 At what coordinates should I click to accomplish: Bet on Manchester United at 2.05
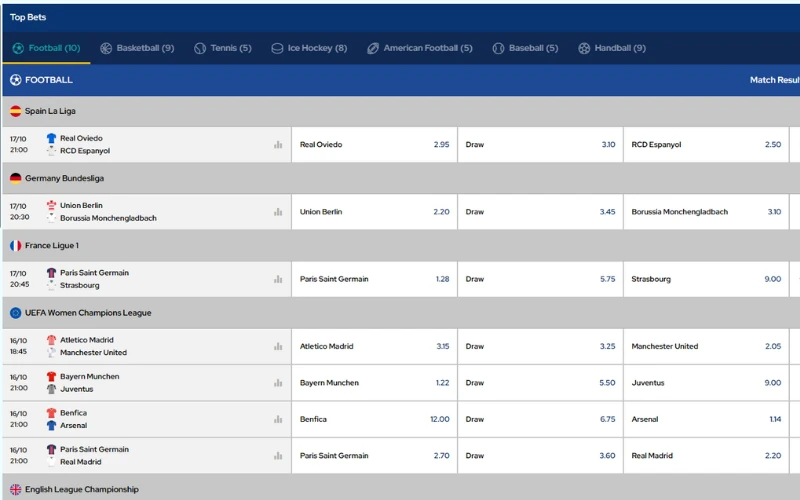click(706, 346)
